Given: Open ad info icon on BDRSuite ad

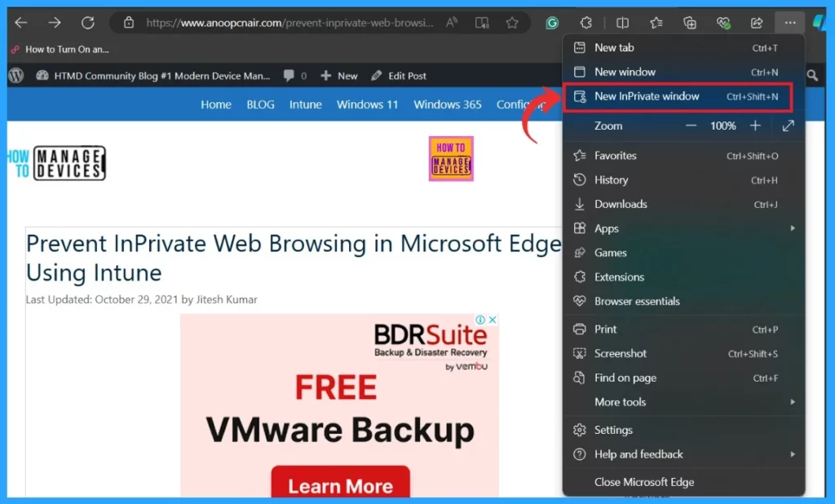Looking at the screenshot, I should [x=480, y=320].
